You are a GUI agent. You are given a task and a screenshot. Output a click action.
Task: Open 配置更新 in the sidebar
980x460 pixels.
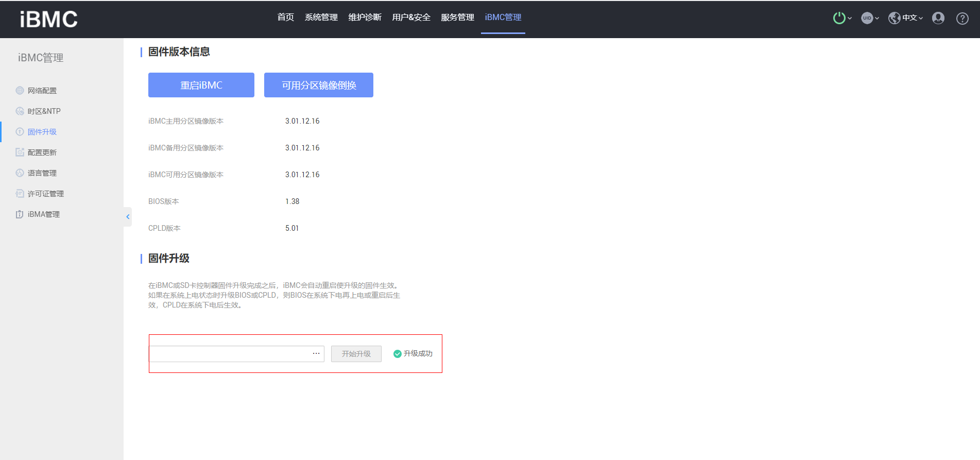(42, 152)
